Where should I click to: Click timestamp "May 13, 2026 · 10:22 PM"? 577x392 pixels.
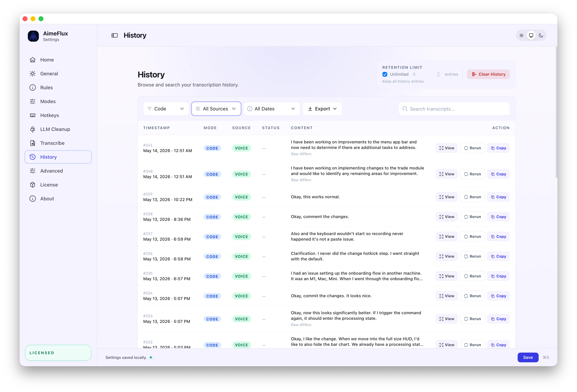(x=168, y=200)
